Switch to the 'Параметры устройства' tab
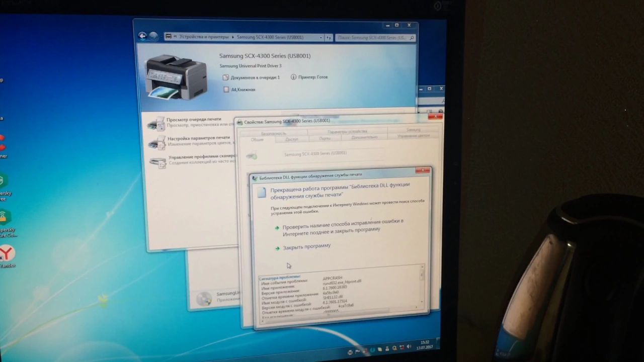The width and height of the screenshot is (644, 362). pyautogui.click(x=347, y=132)
